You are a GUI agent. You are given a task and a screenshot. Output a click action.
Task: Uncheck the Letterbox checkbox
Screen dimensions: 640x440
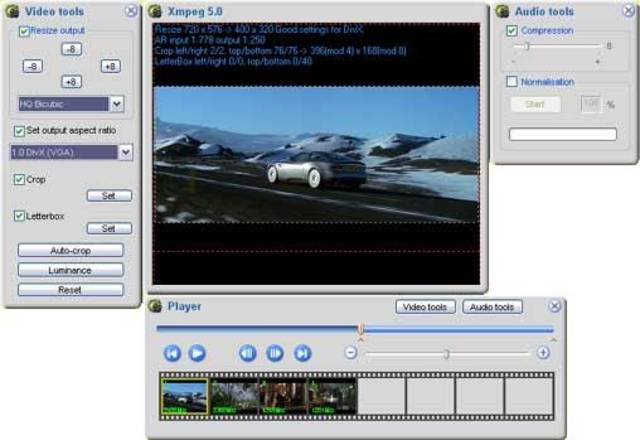[19, 216]
